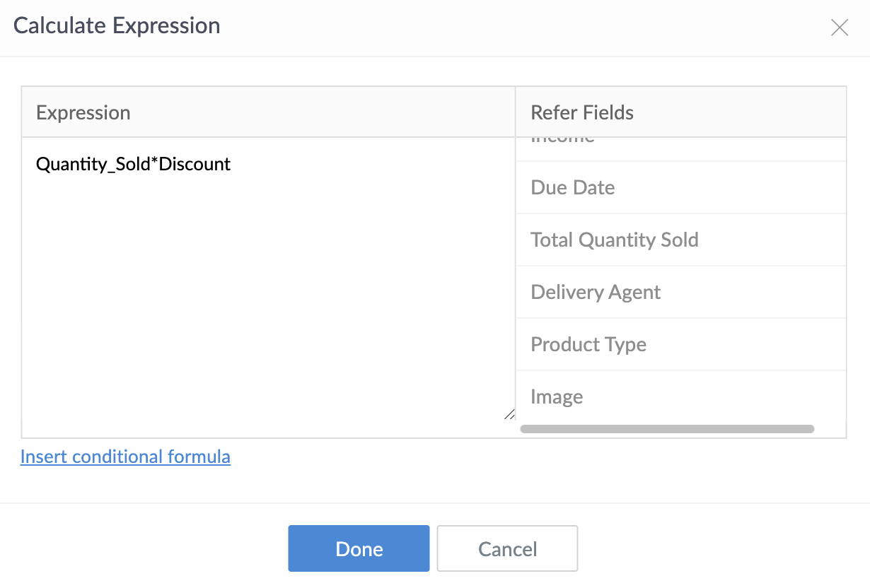The width and height of the screenshot is (870, 588).
Task: Cancel the expression dialog
Action: (x=507, y=549)
